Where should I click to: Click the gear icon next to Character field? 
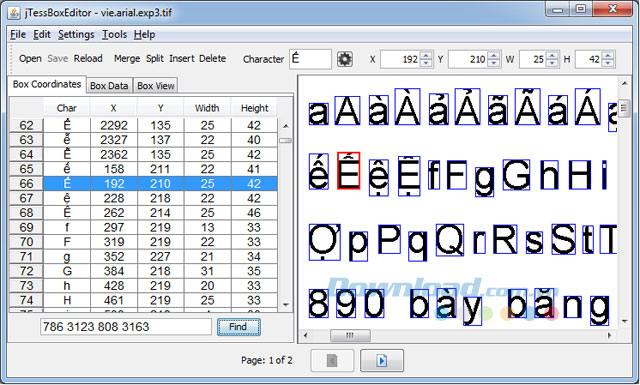[344, 59]
